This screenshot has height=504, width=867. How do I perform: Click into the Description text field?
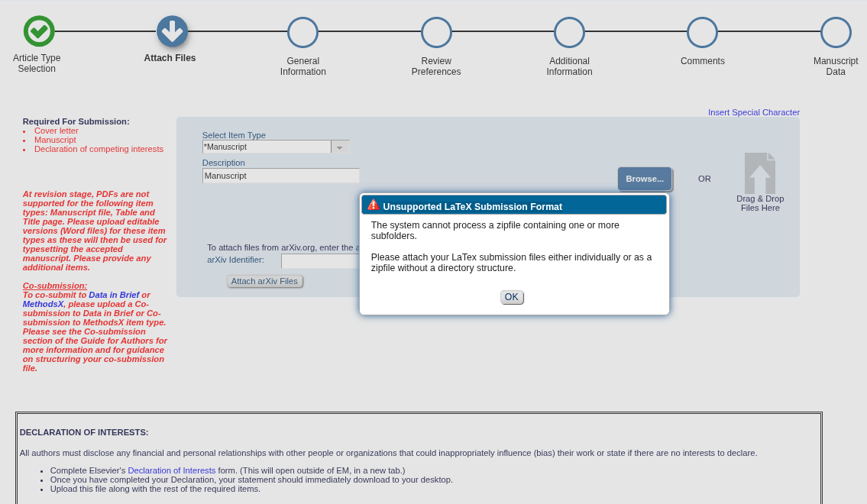280,176
